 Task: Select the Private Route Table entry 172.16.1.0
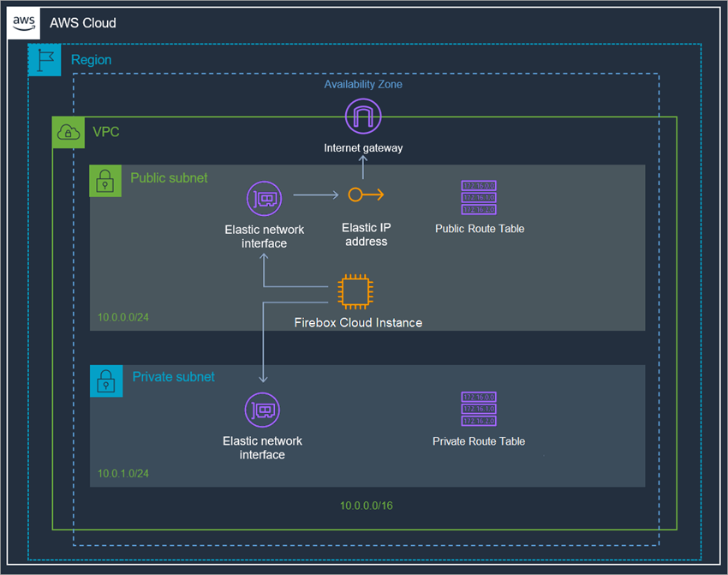point(479,410)
